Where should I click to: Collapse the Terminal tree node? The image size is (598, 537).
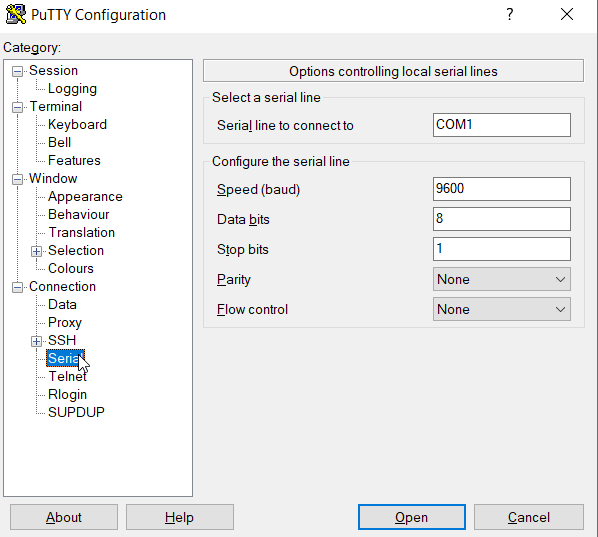tap(17, 107)
